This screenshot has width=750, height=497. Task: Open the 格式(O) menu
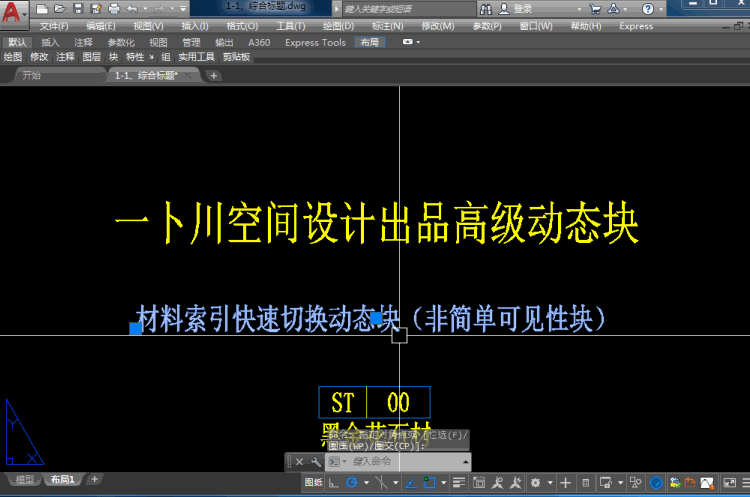pos(242,26)
